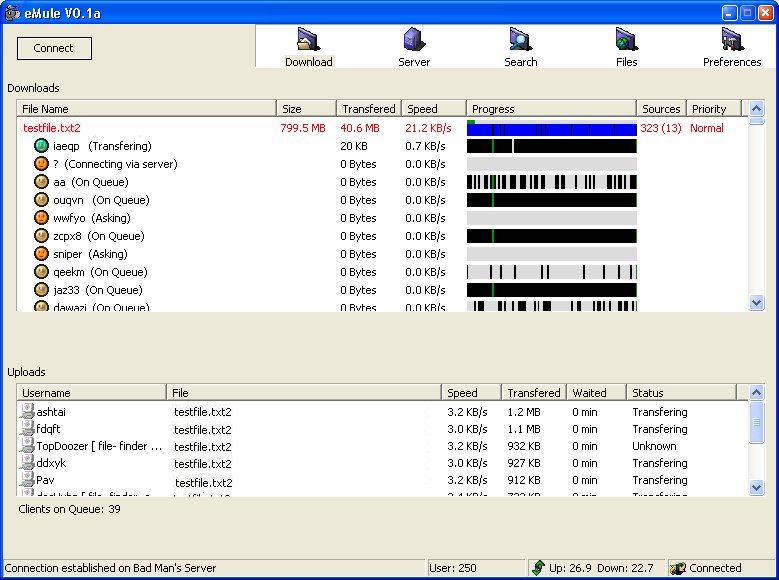Image resolution: width=779 pixels, height=580 pixels.
Task: Open the Search section
Action: (x=521, y=47)
